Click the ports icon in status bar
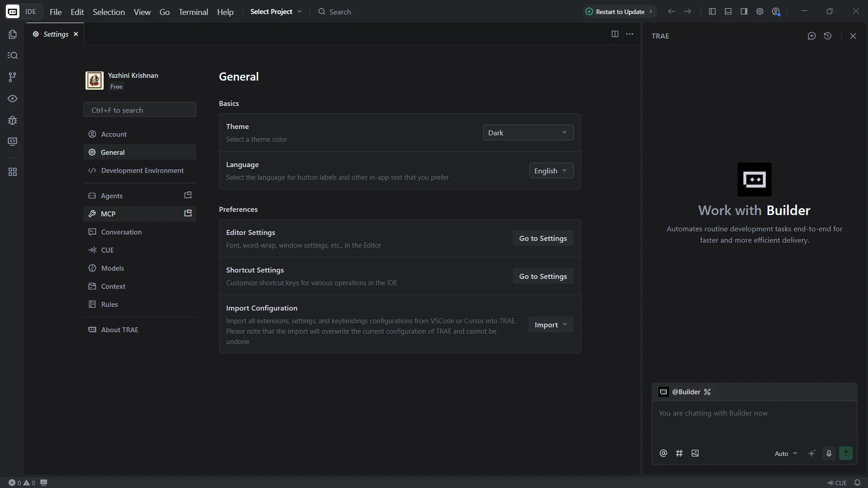The image size is (868, 488). 43,483
